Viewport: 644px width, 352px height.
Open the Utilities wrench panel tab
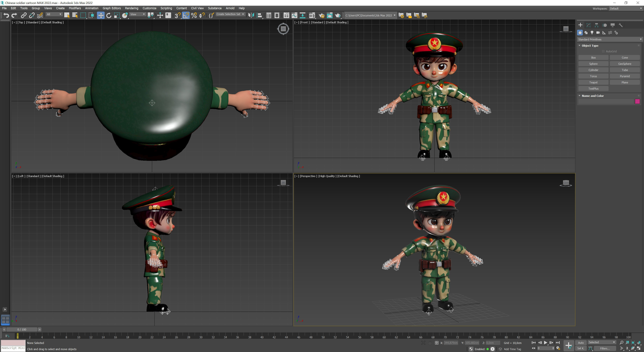[621, 25]
